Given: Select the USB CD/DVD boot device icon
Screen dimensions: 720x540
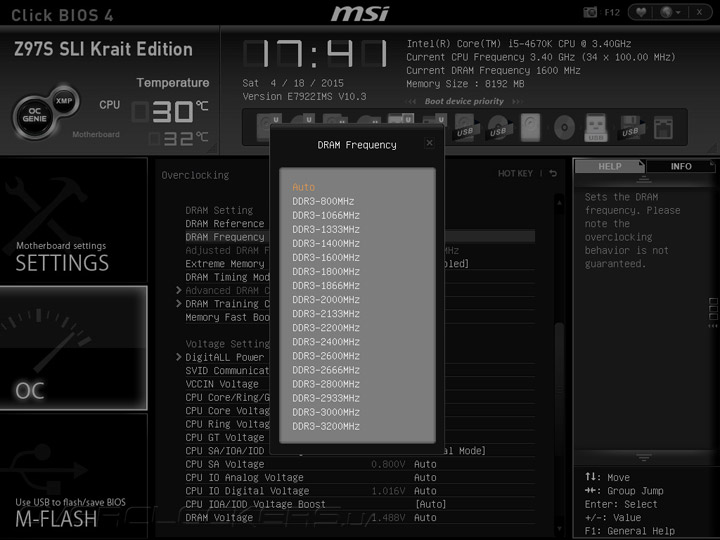Looking at the screenshot, I should pyautogui.click(x=498, y=128).
